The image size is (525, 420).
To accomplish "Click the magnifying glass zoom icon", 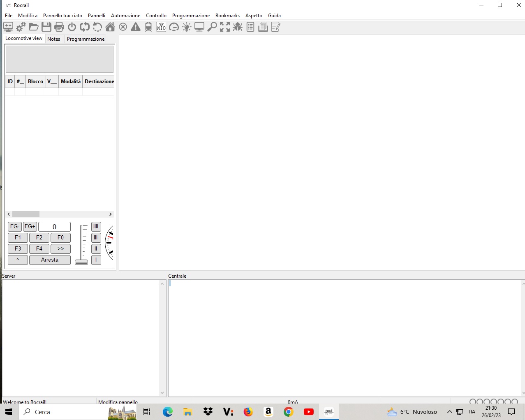I will [x=212, y=27].
